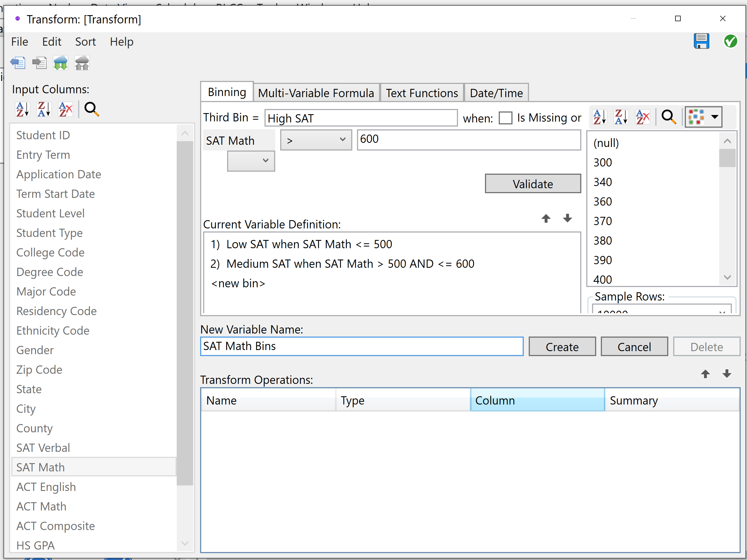Select Application Date in input columns
Screen dimensions: 747x560
pos(94,174)
